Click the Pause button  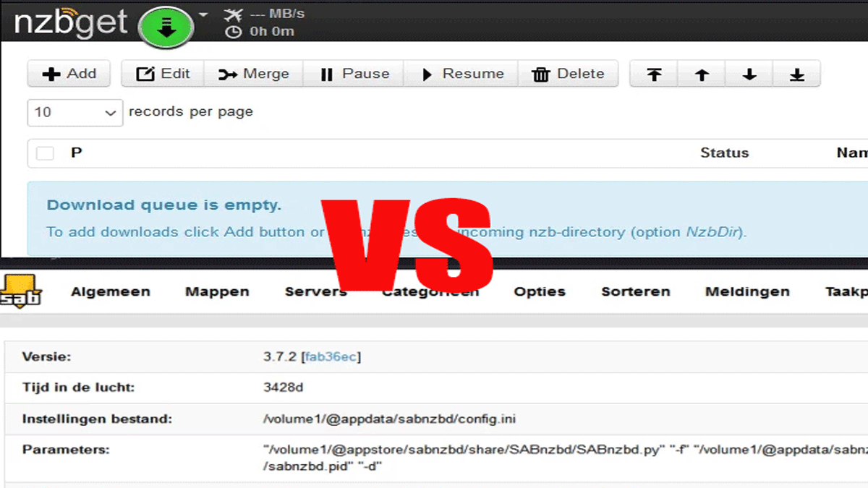click(354, 74)
